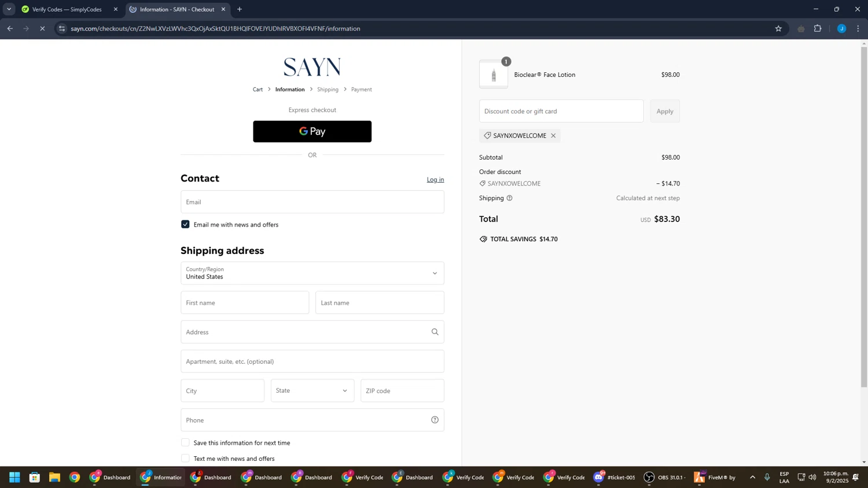Check Save this information for next time
Viewport: 868px width, 488px height.
click(x=185, y=442)
